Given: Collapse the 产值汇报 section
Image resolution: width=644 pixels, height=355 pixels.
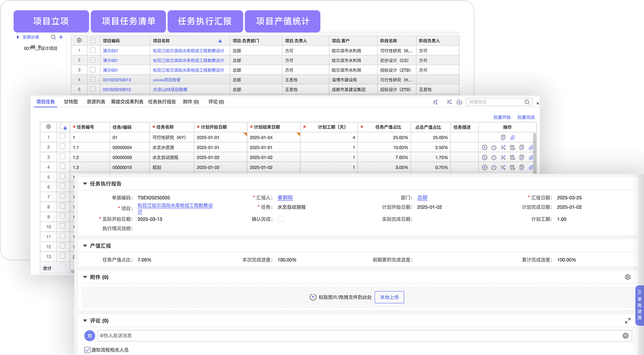Looking at the screenshot, I should point(85,246).
